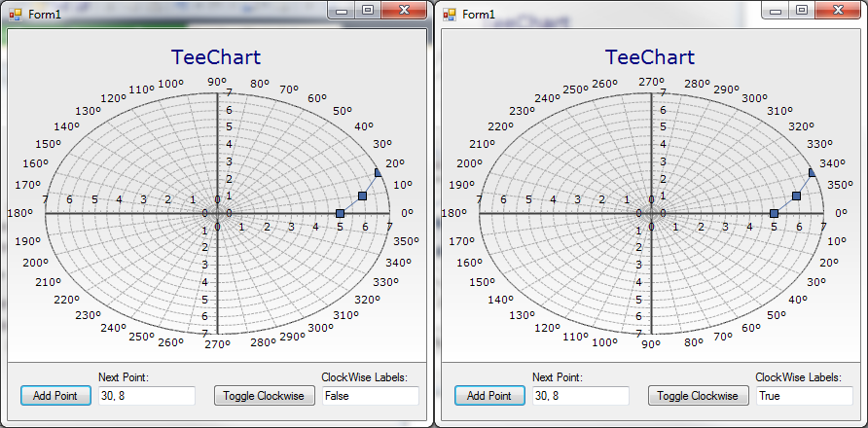Select the outermost data point near 20º in left chart
Viewport: 868px width, 428px height.
pos(379,173)
